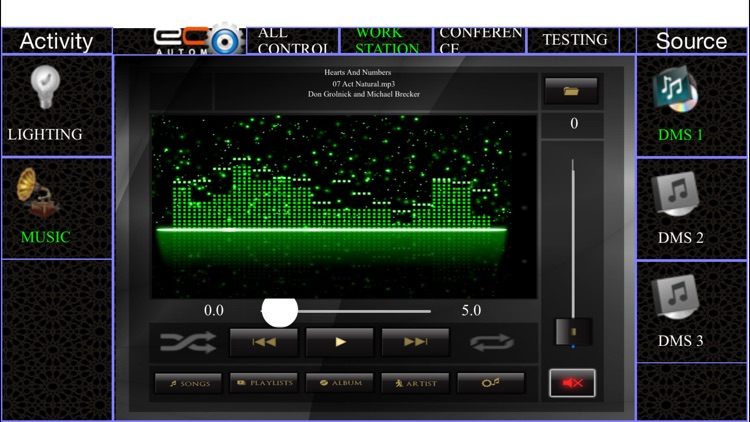Click the Source header

(691, 41)
